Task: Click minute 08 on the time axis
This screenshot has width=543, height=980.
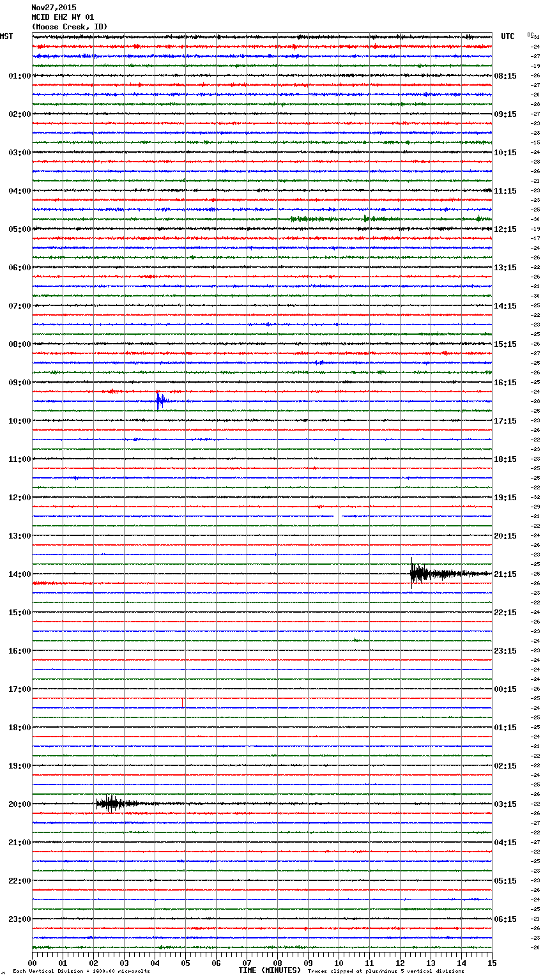Action: point(278,963)
